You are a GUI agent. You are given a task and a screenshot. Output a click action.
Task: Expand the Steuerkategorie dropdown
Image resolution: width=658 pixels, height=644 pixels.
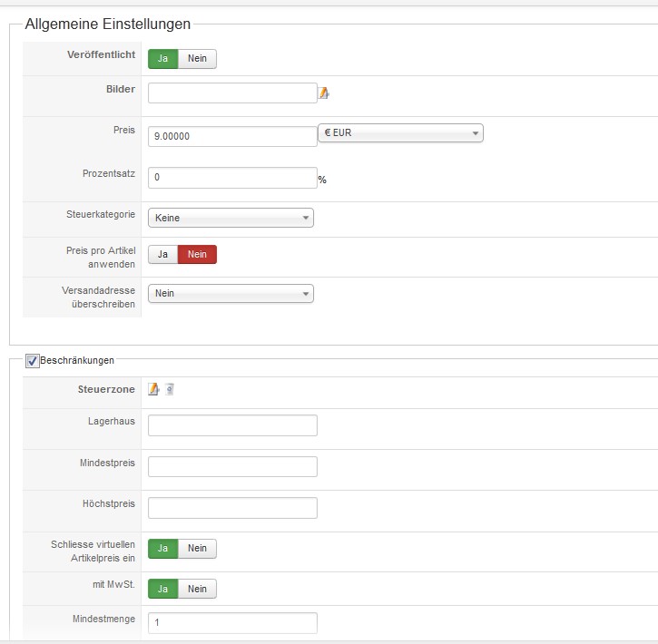tap(231, 218)
